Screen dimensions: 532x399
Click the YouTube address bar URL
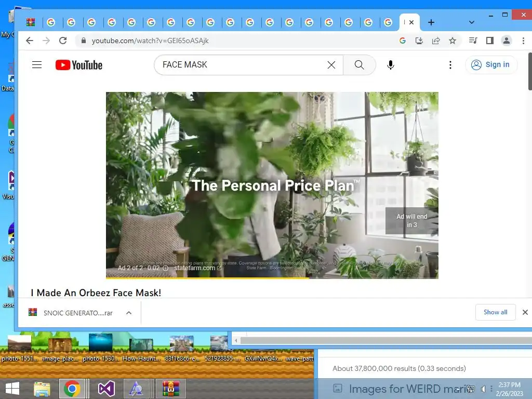point(150,41)
